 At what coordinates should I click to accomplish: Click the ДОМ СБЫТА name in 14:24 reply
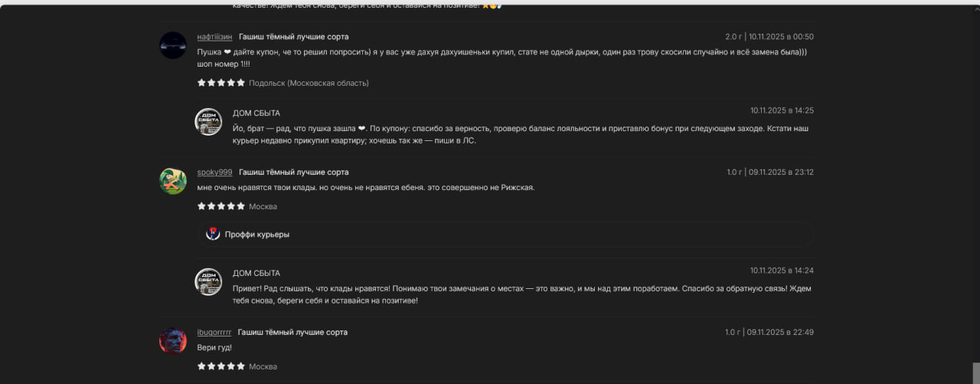point(256,274)
